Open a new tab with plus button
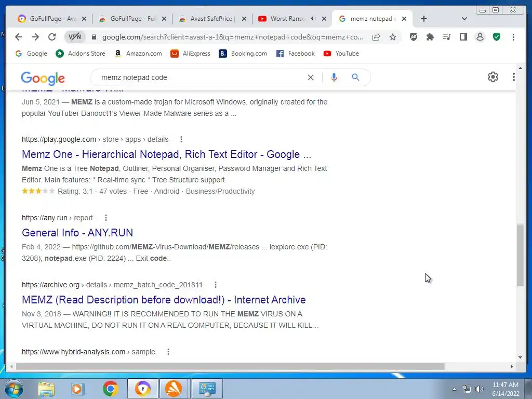The width and height of the screenshot is (532, 399). [424, 19]
